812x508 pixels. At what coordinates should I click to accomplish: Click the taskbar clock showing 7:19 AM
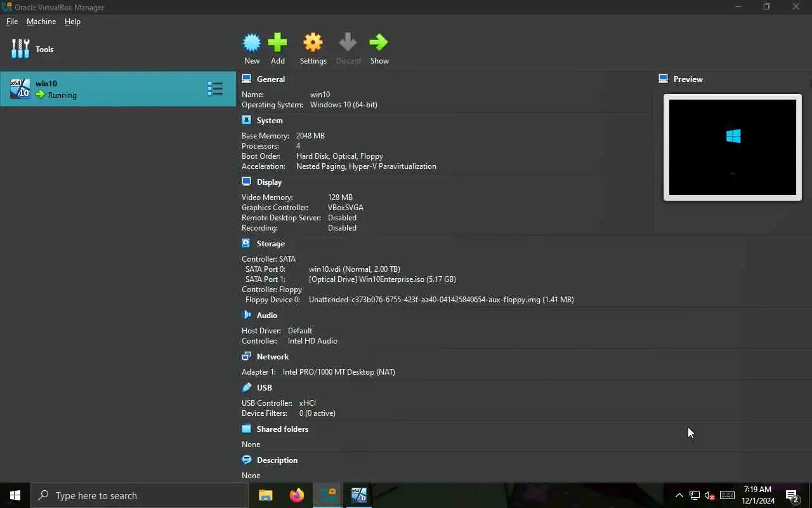pos(758,495)
